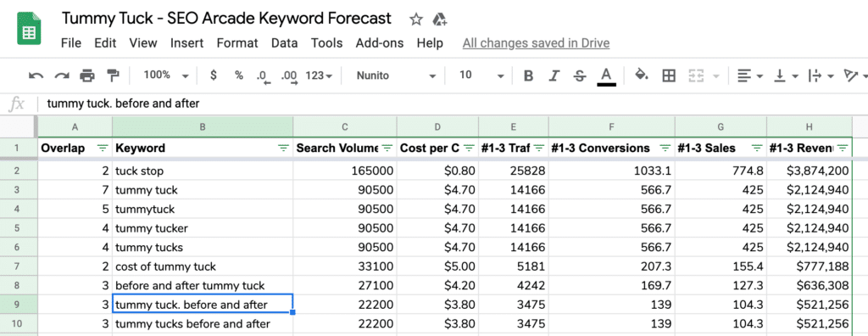
Task: Open the #1-3 Conversions column filter
Action: click(x=665, y=148)
